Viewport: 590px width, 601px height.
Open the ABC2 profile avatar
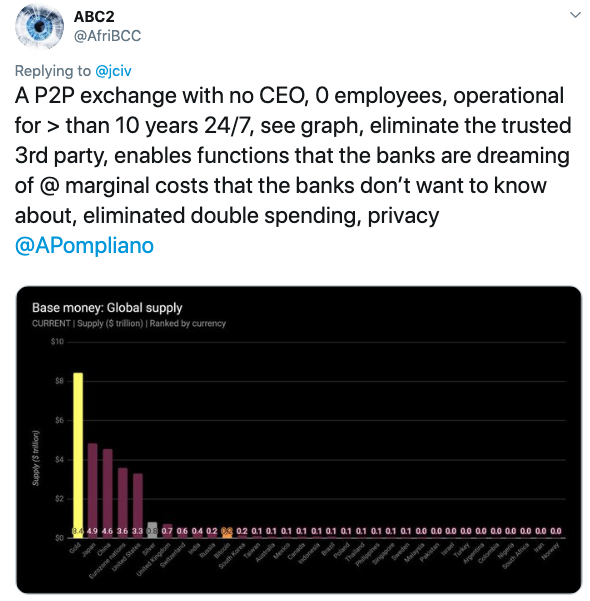click(x=39, y=26)
